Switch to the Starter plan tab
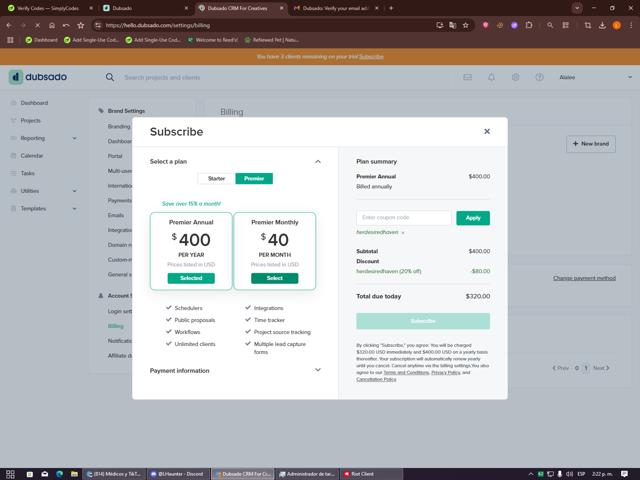This screenshot has width=640, height=480. [216, 178]
